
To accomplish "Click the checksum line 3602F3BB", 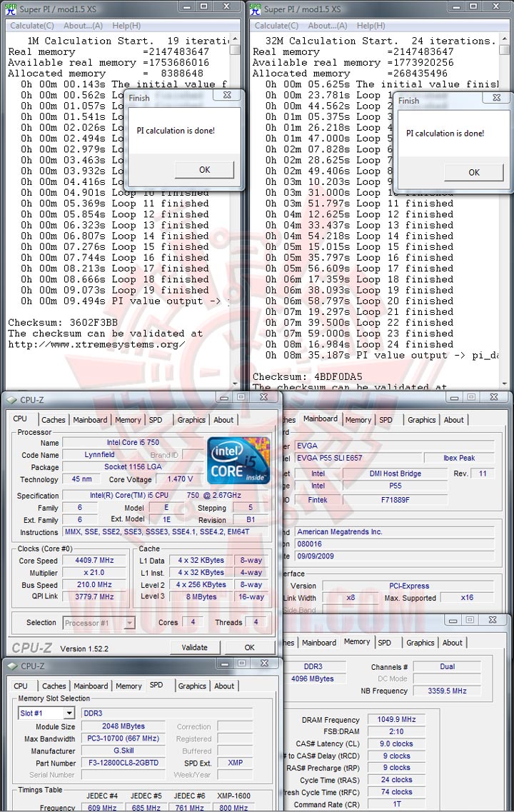I will 63,323.
